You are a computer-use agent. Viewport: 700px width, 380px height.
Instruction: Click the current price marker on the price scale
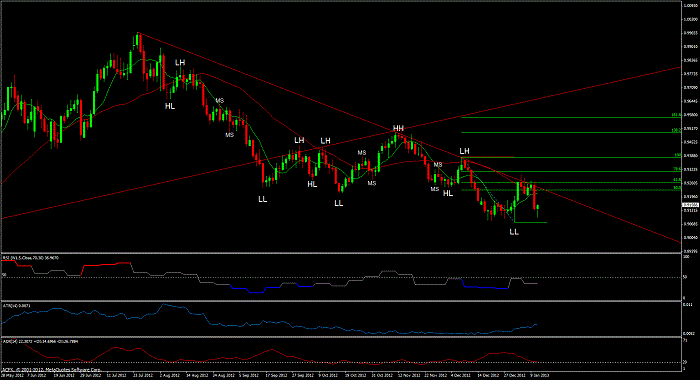pyautogui.click(x=690, y=205)
